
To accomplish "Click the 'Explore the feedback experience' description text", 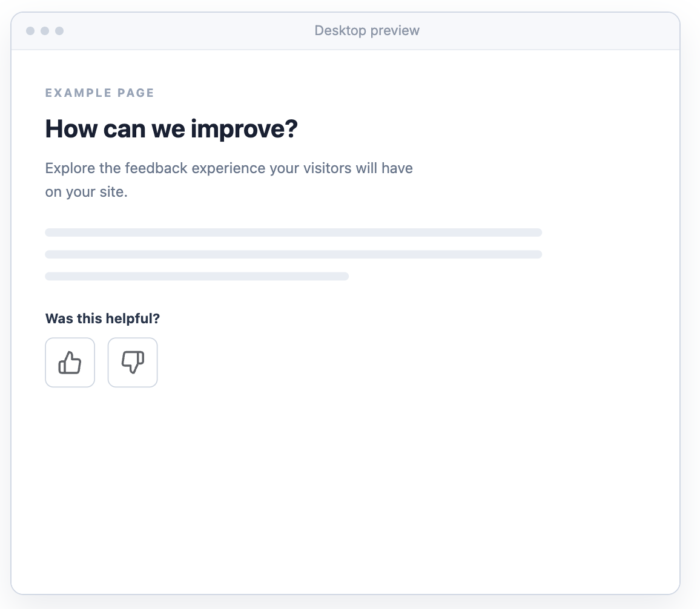I will (229, 180).
